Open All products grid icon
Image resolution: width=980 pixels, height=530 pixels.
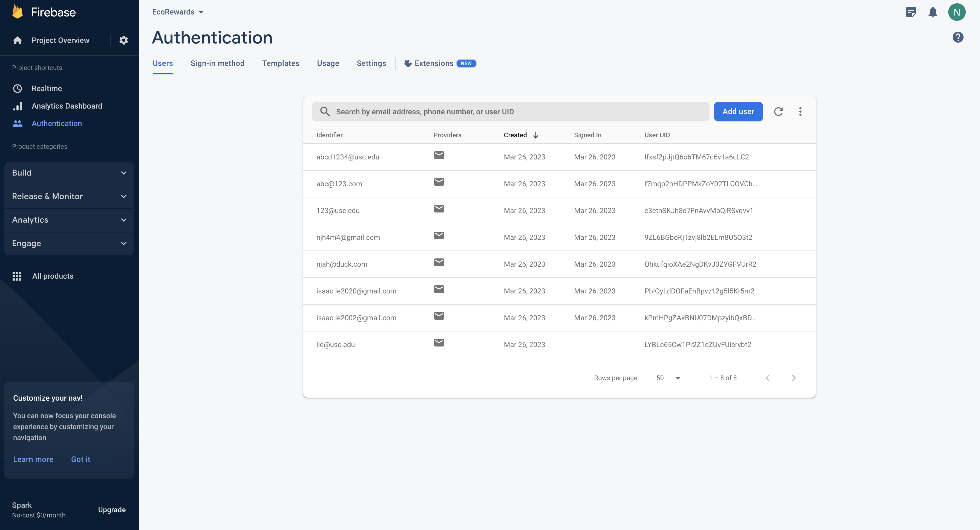point(17,276)
